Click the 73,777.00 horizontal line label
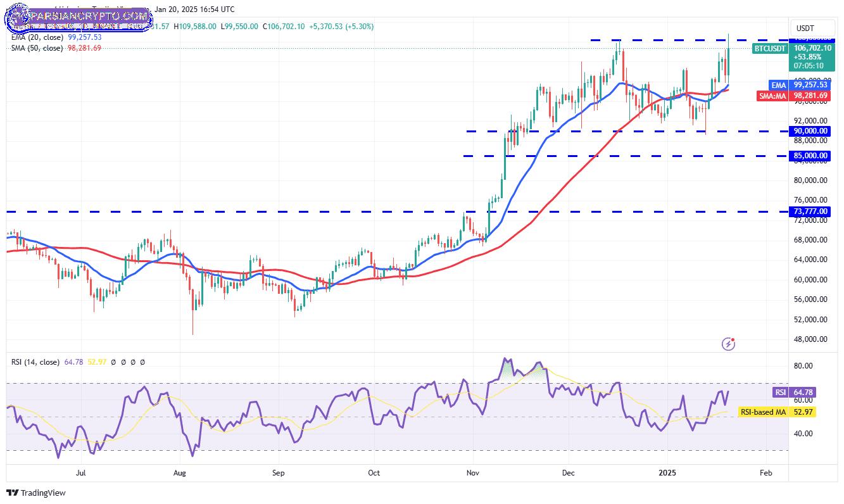The width and height of the screenshot is (844, 504). pos(811,211)
